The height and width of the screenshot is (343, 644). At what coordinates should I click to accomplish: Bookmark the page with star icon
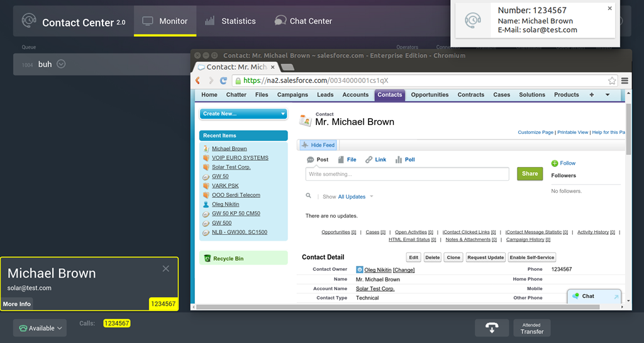[612, 80]
